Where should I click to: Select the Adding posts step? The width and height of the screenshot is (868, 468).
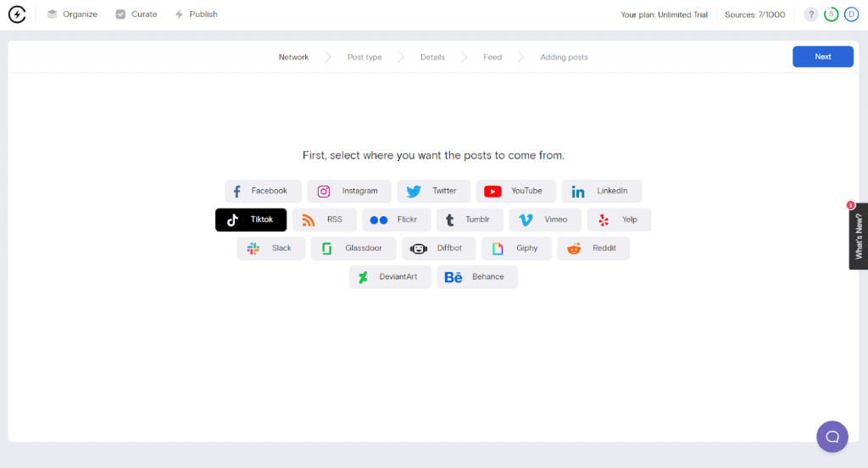(x=564, y=57)
